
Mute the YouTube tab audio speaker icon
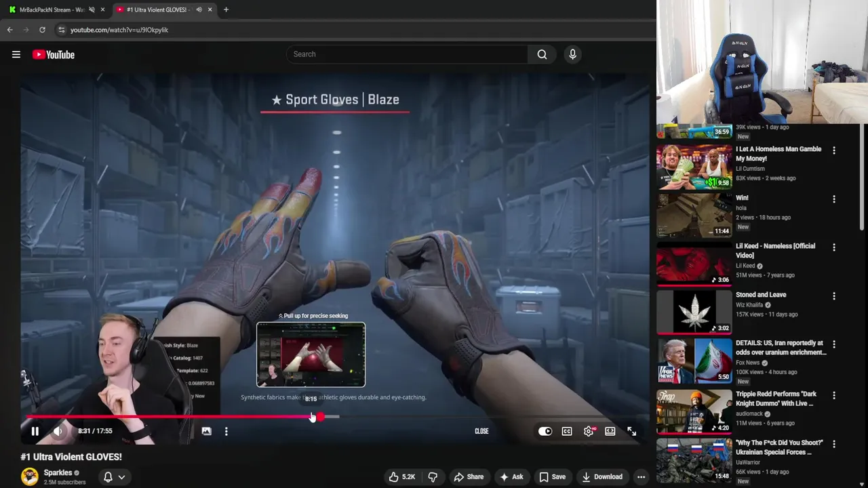pos(199,9)
